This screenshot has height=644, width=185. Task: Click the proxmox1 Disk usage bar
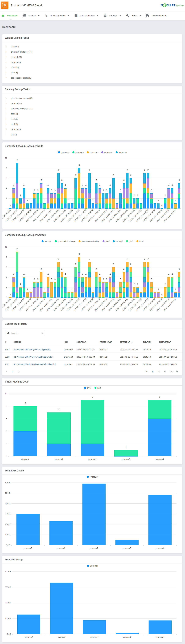tap(62, 608)
